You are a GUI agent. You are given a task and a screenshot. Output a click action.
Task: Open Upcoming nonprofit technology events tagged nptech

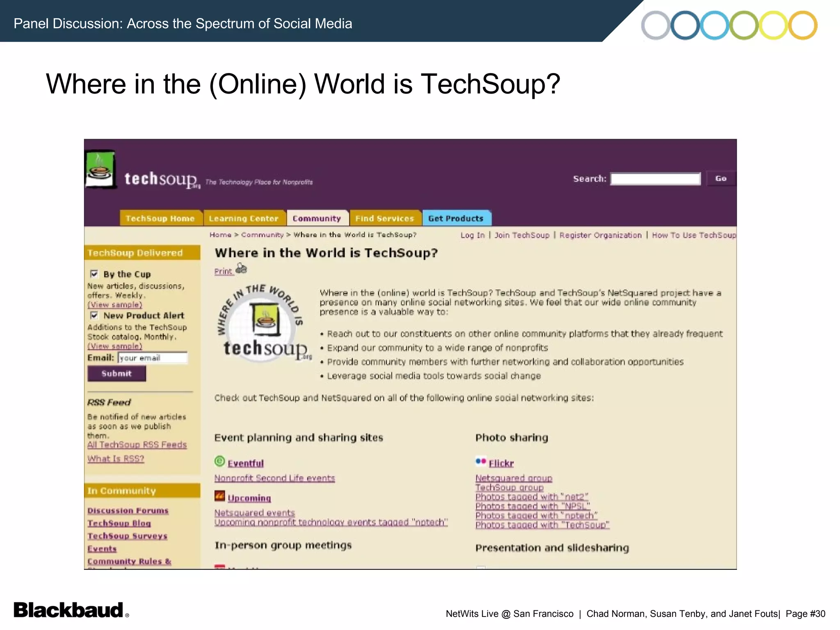click(x=331, y=522)
